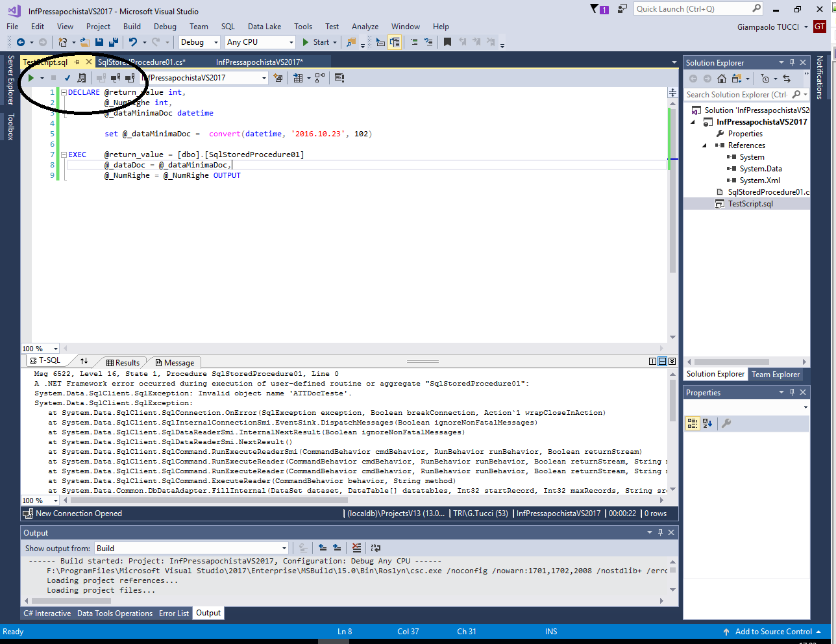Click Results As Grid icon in SQL toolbar

(x=298, y=78)
